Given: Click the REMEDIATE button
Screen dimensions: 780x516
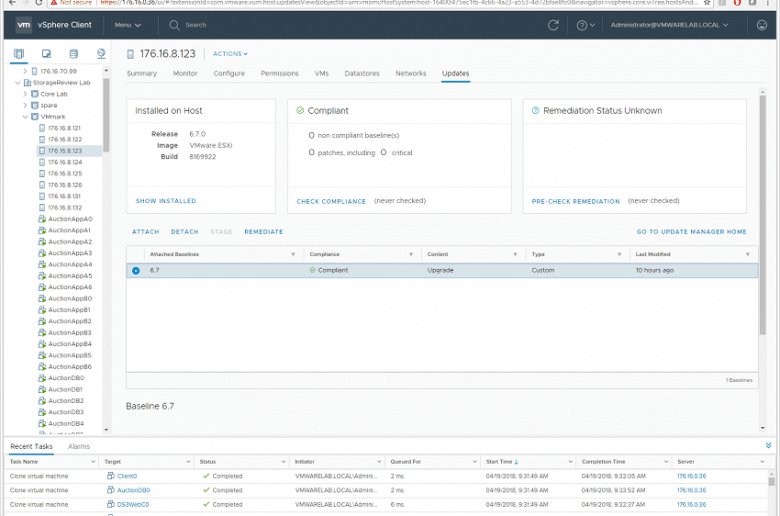Looking at the screenshot, I should pyautogui.click(x=264, y=232).
